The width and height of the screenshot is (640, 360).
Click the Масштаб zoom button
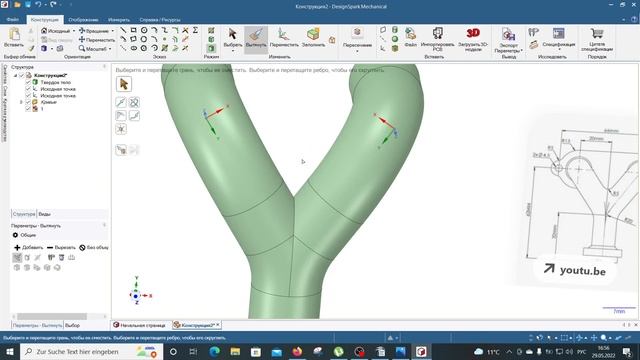click(x=93, y=49)
